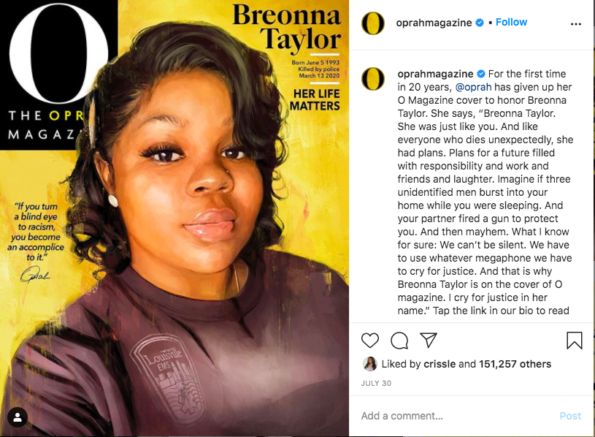Submit comment with the Post button
The image size is (595, 437).
pos(570,416)
